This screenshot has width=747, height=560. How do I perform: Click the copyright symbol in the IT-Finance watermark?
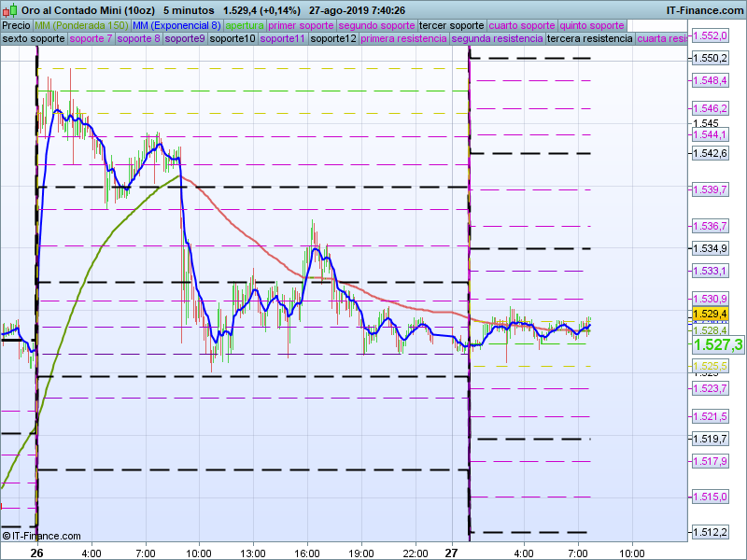point(7,536)
